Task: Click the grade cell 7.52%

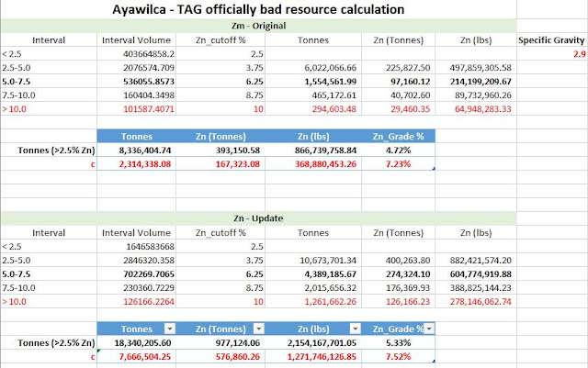Action: tap(398, 357)
